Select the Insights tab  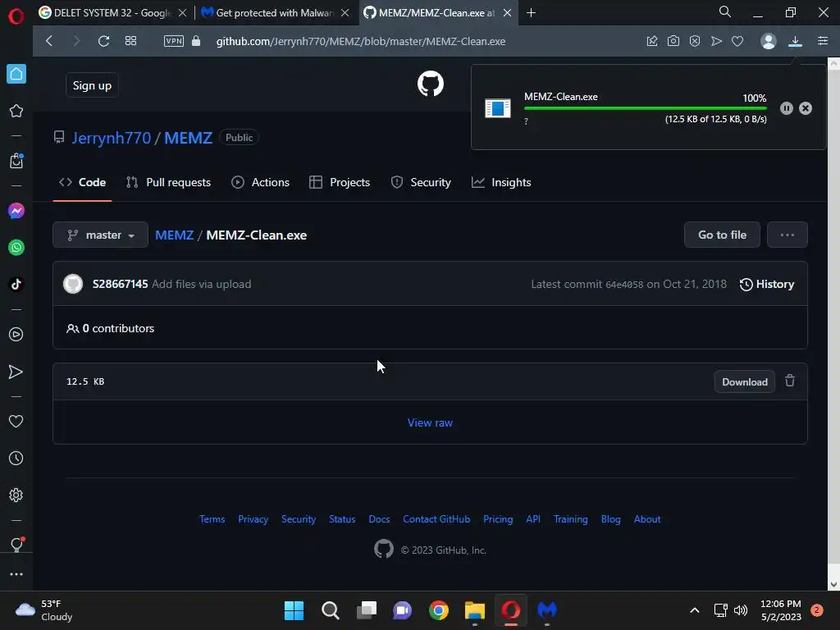pyautogui.click(x=501, y=182)
